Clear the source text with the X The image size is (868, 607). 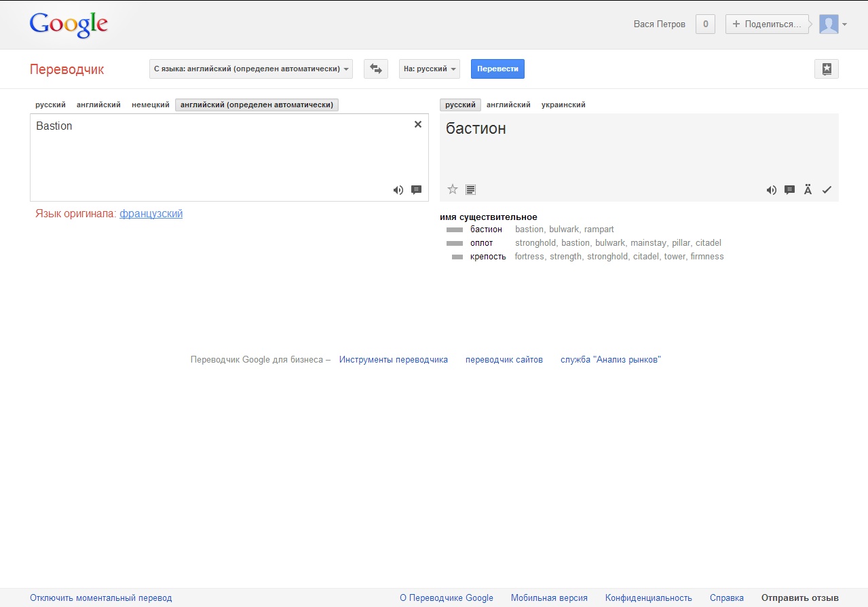coord(418,124)
